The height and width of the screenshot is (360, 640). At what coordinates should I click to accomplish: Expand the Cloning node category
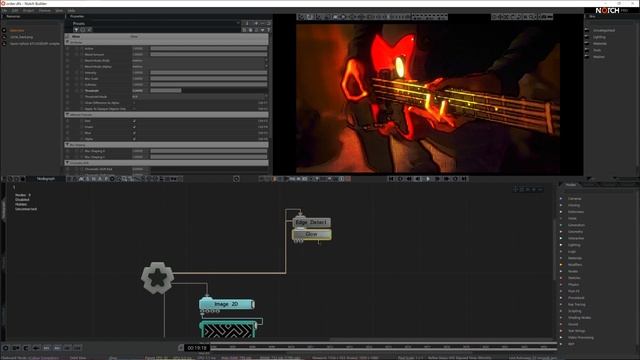click(561, 205)
